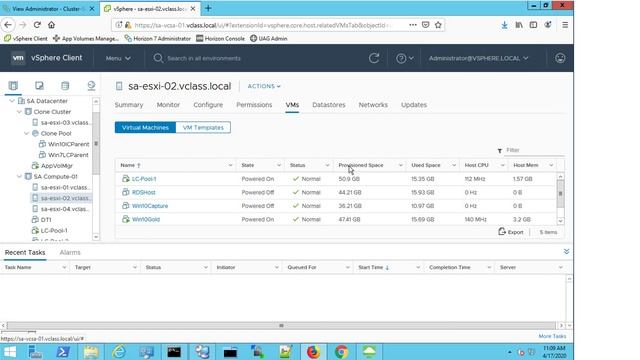
Task: Open the RDSHost VM link
Action: pyautogui.click(x=144, y=192)
